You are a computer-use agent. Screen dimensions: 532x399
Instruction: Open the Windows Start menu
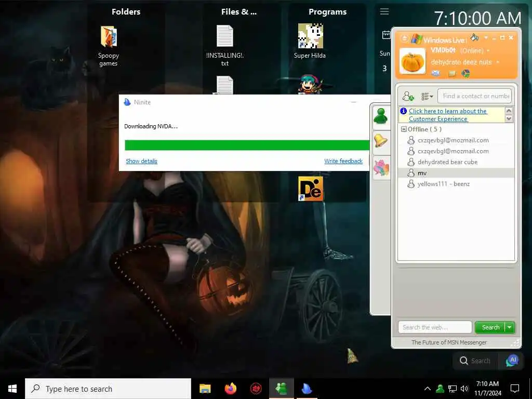[12, 389]
